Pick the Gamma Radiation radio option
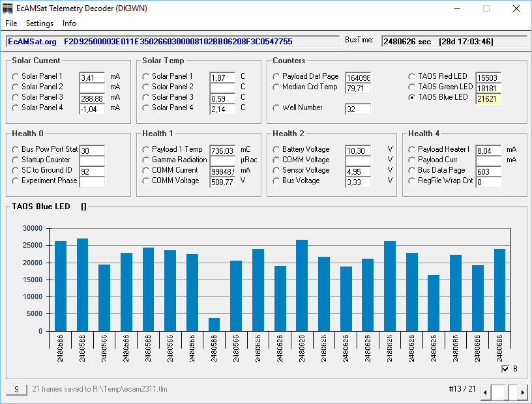The width and height of the screenshot is (532, 404). tap(146, 160)
